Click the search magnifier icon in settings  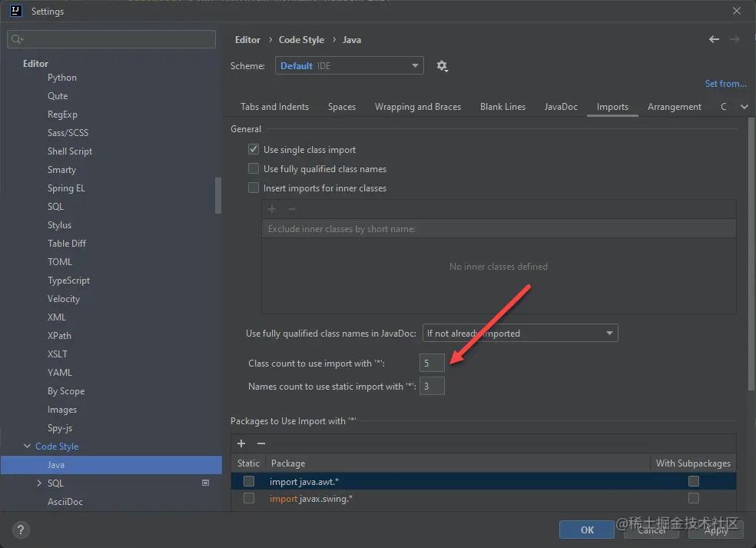pos(17,39)
